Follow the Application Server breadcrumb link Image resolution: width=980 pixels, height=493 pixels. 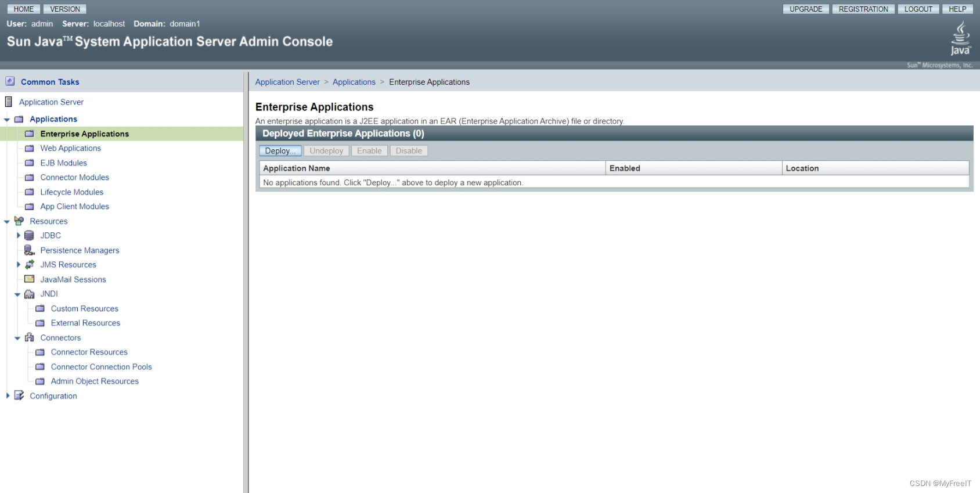287,82
